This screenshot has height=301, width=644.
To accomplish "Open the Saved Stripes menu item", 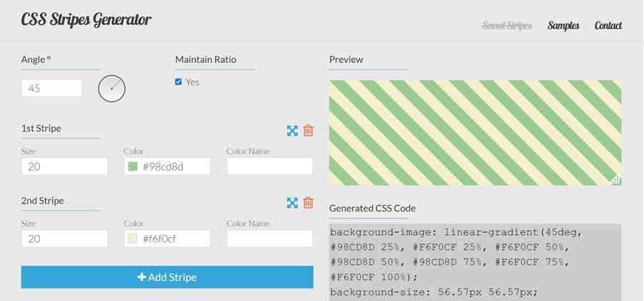I will [507, 26].
